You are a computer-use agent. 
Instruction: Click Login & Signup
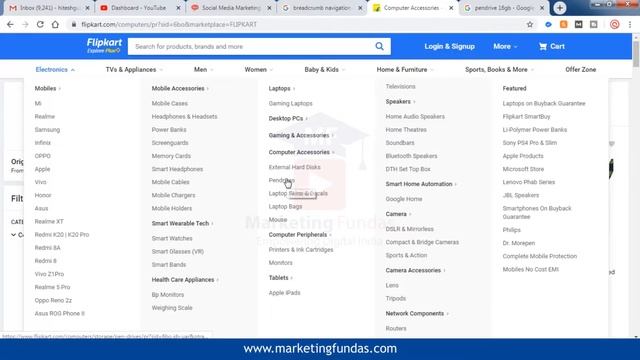click(449, 47)
